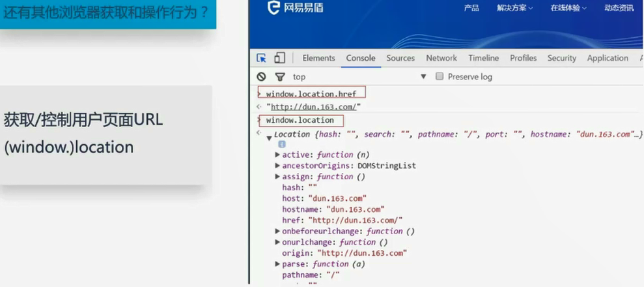The height and width of the screenshot is (287, 644).
Task: Collapse the Location object tree
Action: tap(270, 138)
